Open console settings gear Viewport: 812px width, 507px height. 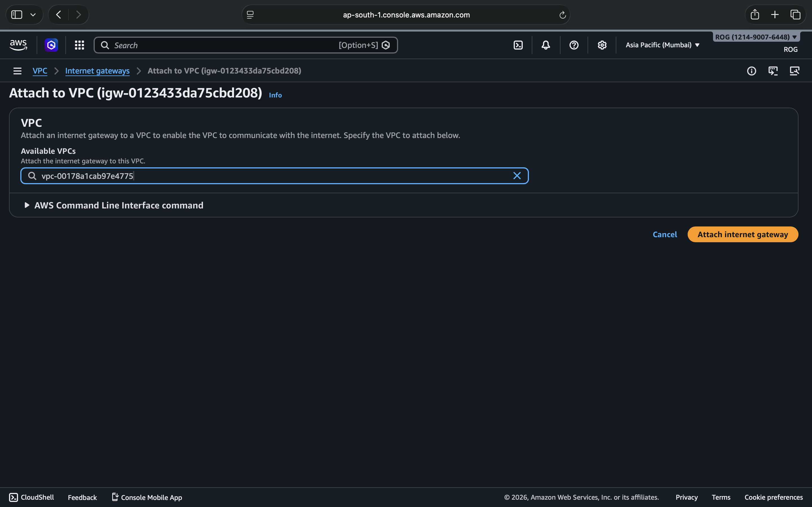click(x=602, y=45)
